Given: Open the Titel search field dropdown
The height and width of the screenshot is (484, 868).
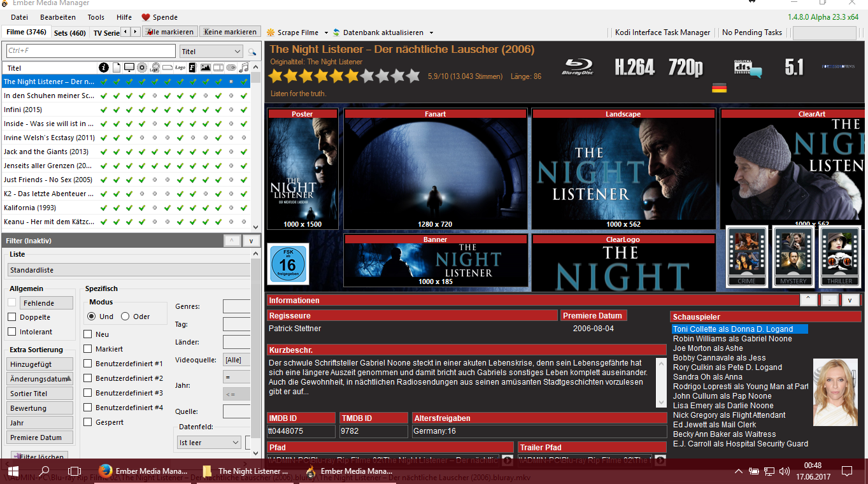Looking at the screenshot, I should [x=211, y=52].
